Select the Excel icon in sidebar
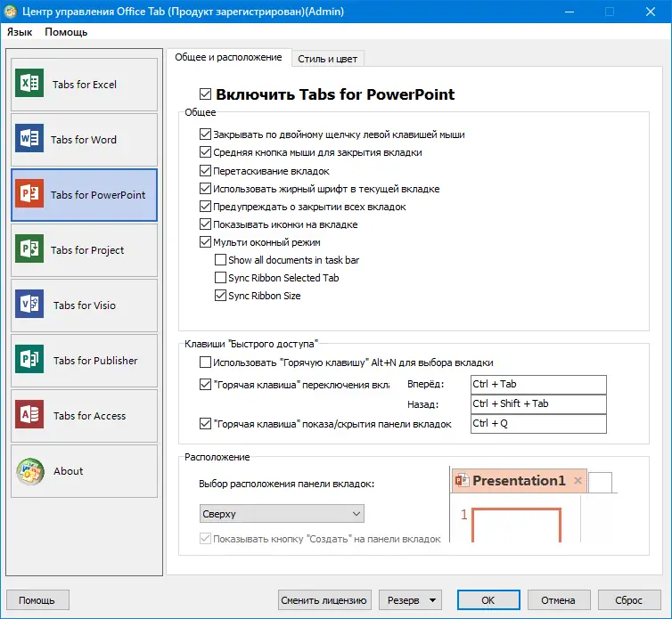This screenshot has height=619, width=672. [29, 83]
